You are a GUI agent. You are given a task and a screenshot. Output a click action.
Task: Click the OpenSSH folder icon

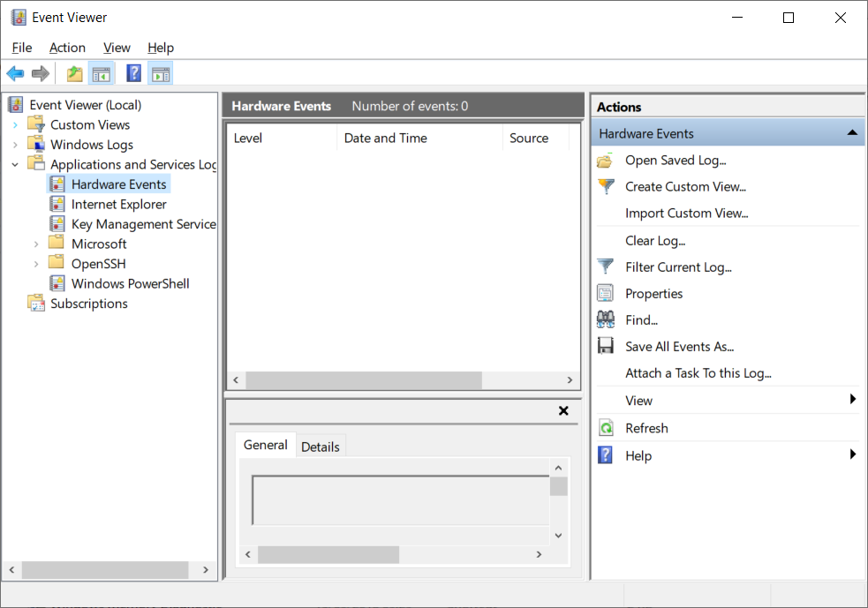coord(57,262)
